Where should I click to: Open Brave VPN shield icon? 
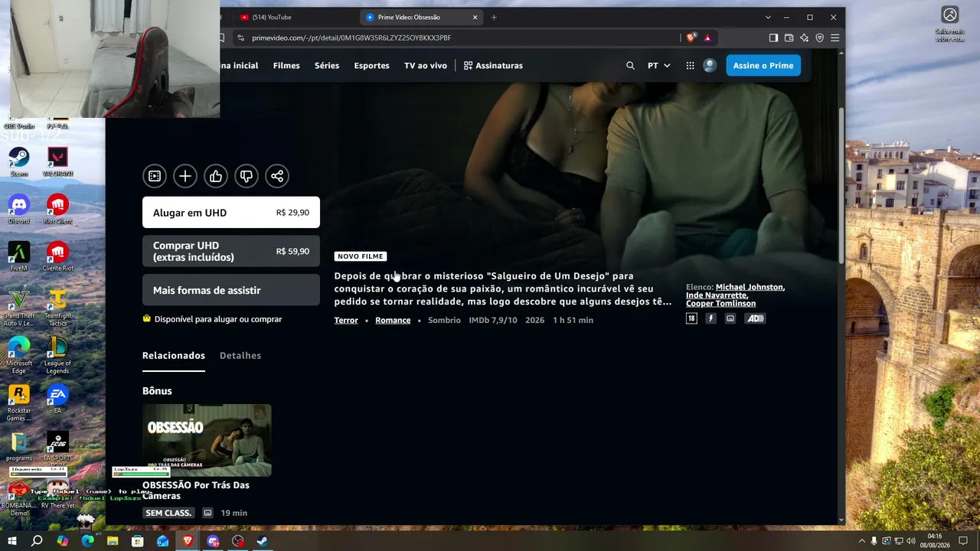click(x=819, y=37)
